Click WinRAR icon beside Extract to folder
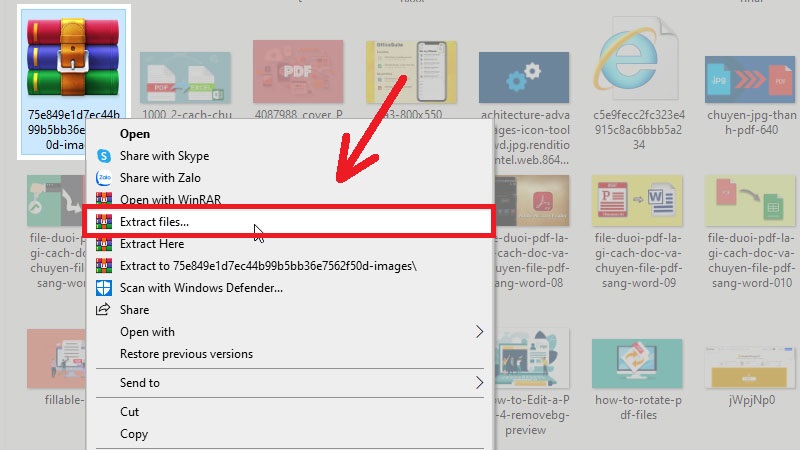 coord(104,266)
